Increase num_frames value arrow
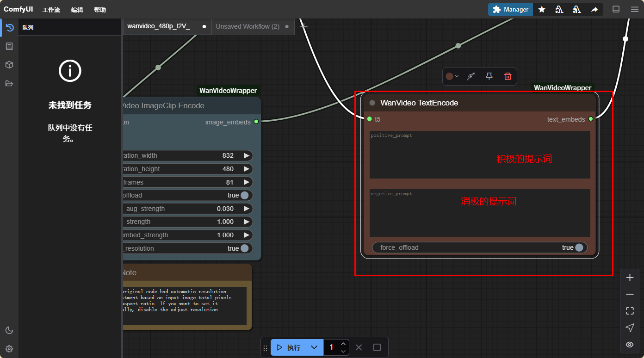This screenshot has width=644, height=358. (247, 182)
